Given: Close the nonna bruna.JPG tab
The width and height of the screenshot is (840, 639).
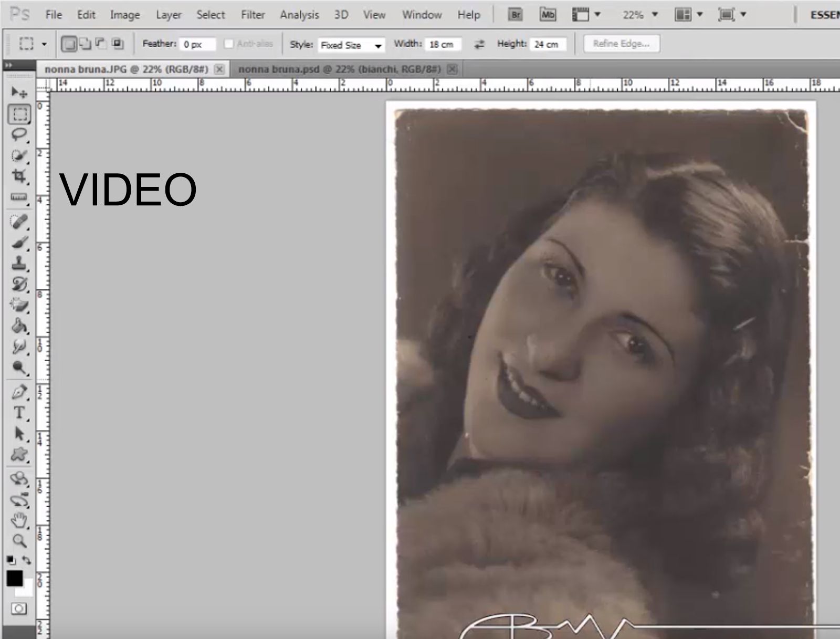Looking at the screenshot, I should pyautogui.click(x=219, y=69).
